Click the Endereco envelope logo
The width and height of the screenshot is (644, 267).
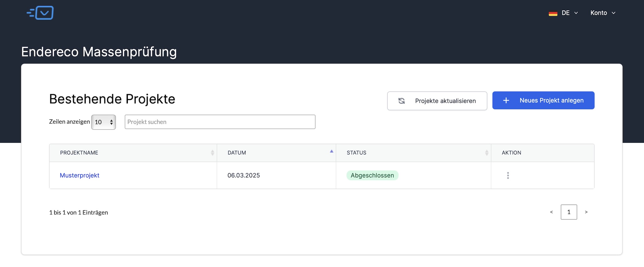(x=40, y=13)
